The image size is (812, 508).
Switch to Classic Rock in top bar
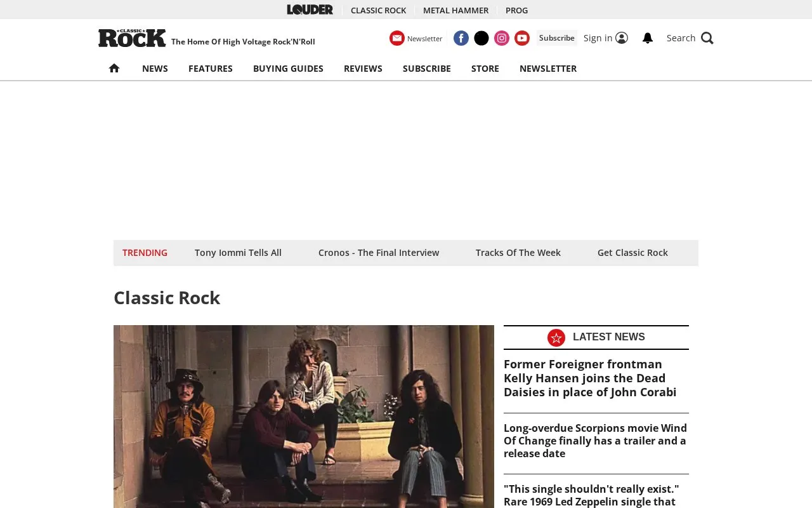pyautogui.click(x=378, y=10)
